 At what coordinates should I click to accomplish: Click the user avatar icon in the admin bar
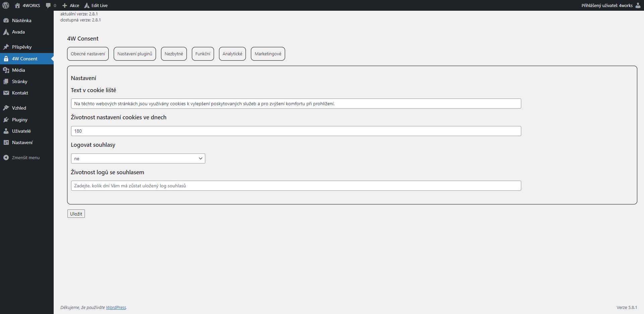coord(638,5)
